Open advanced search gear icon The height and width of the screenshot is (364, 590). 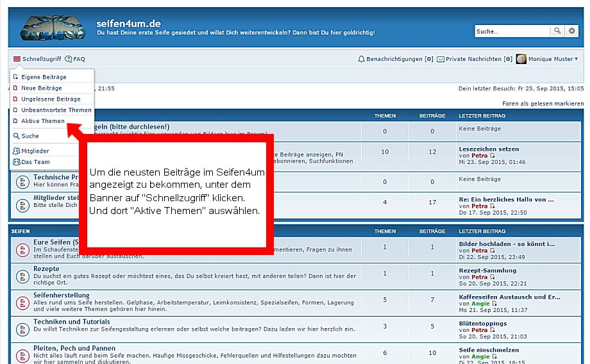coord(573,31)
